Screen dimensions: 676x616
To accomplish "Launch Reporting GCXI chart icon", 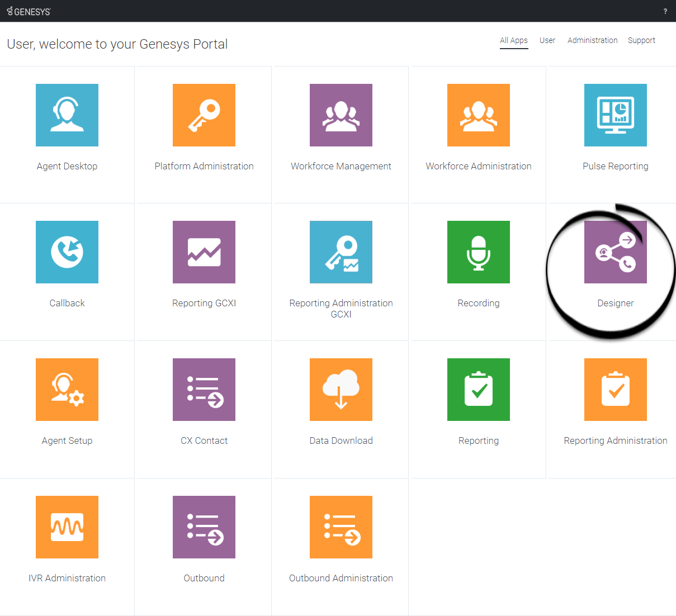I will [x=204, y=252].
